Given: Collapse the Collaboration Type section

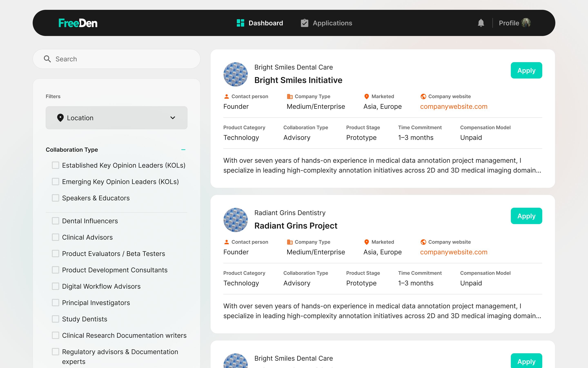Looking at the screenshot, I should [x=183, y=150].
